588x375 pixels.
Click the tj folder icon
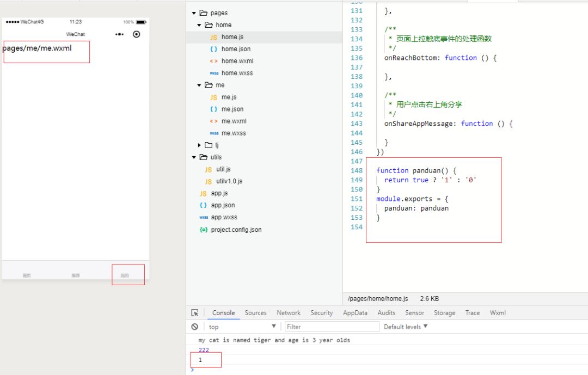pos(209,145)
